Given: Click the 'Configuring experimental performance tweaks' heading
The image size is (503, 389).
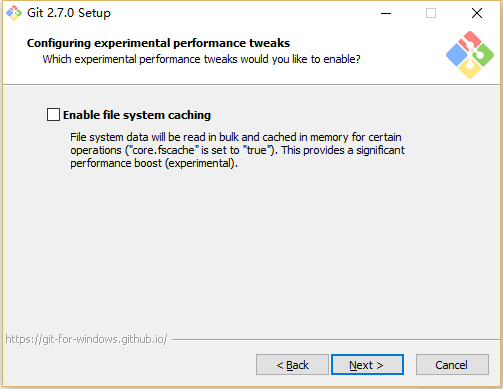Looking at the screenshot, I should tap(158, 43).
